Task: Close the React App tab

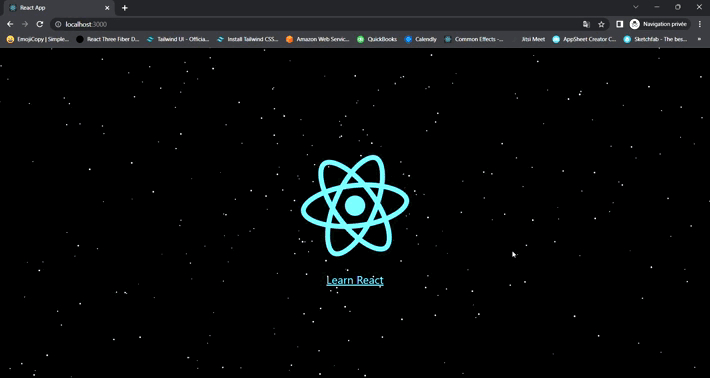Action: click(107, 8)
